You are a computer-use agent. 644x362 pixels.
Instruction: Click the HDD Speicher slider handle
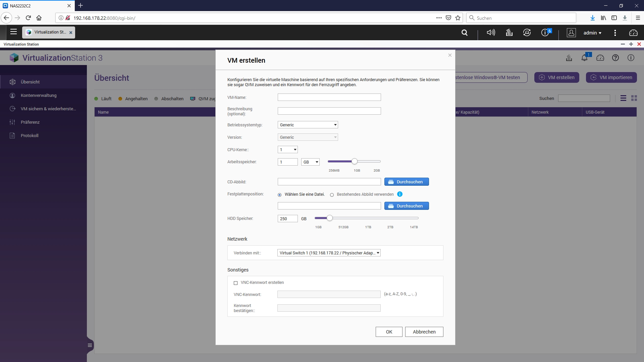coord(330,218)
